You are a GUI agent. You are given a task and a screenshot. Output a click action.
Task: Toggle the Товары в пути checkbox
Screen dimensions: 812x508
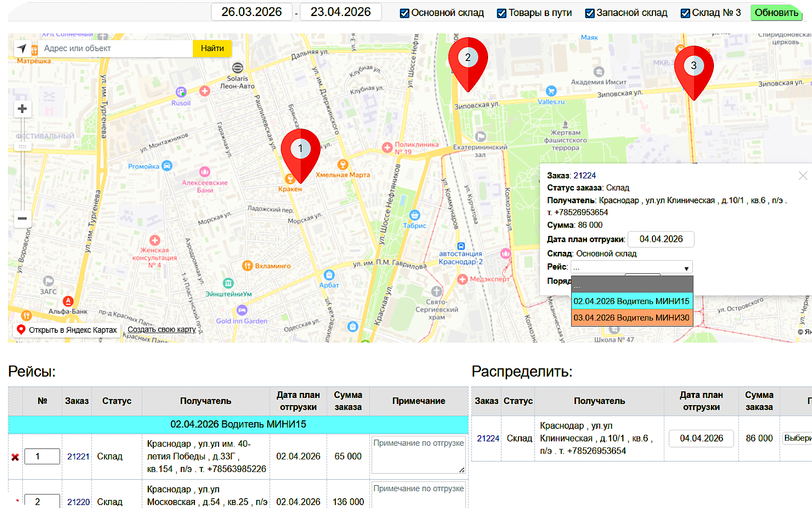[x=502, y=13]
